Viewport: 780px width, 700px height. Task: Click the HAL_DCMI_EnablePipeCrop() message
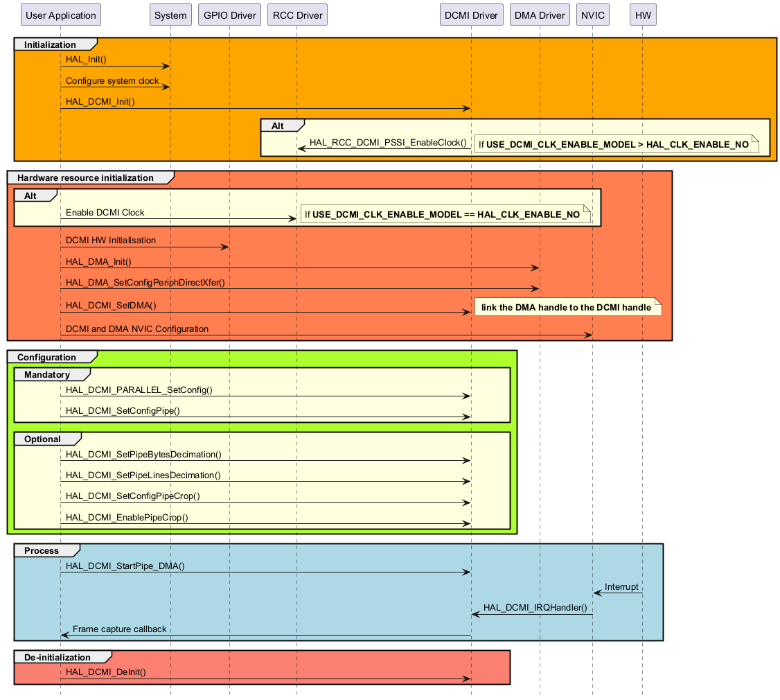[127, 518]
